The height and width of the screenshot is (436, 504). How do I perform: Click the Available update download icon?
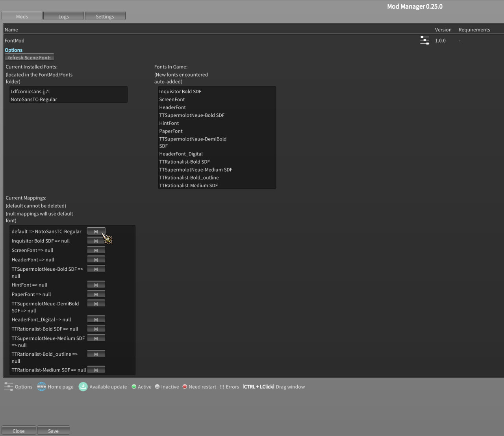pyautogui.click(x=83, y=387)
